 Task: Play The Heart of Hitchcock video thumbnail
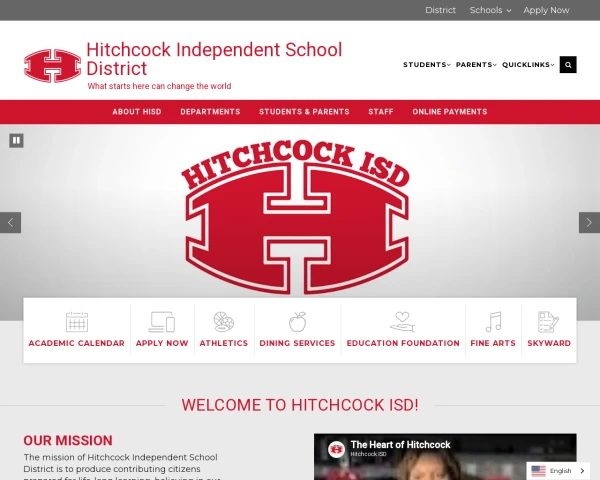[445, 457]
